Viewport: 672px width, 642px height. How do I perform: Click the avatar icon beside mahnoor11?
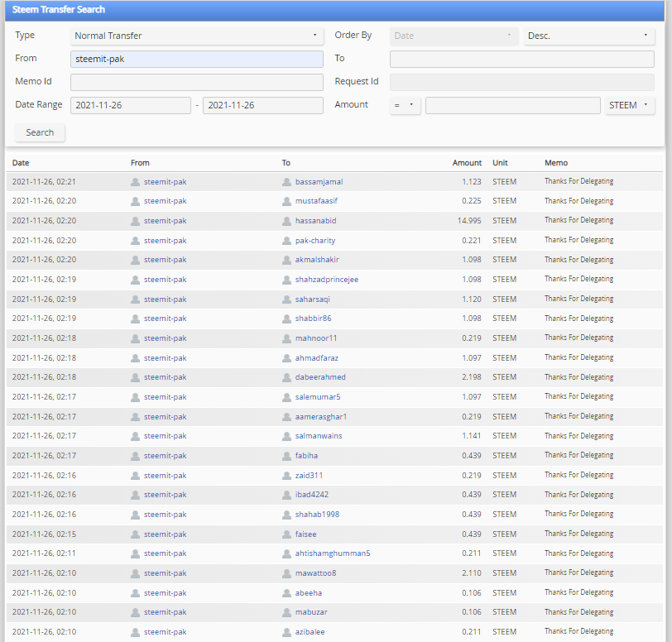(286, 338)
